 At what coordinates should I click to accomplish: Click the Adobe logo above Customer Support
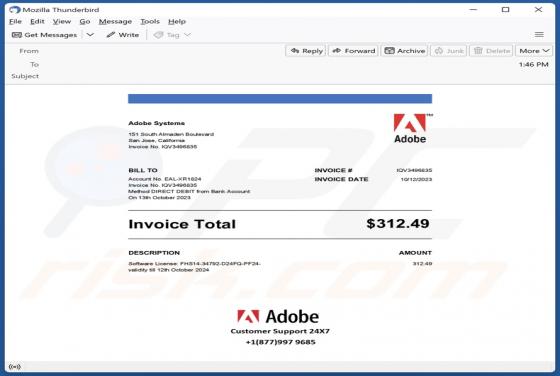pyautogui.click(x=278, y=316)
